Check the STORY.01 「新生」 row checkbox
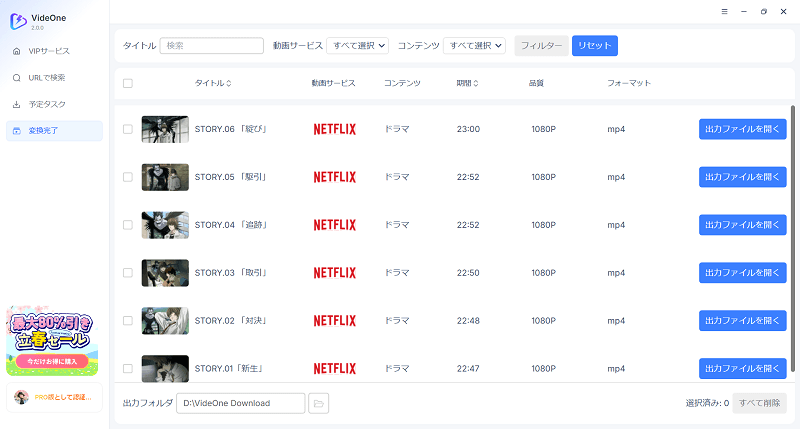This screenshot has width=800, height=429. (x=128, y=368)
